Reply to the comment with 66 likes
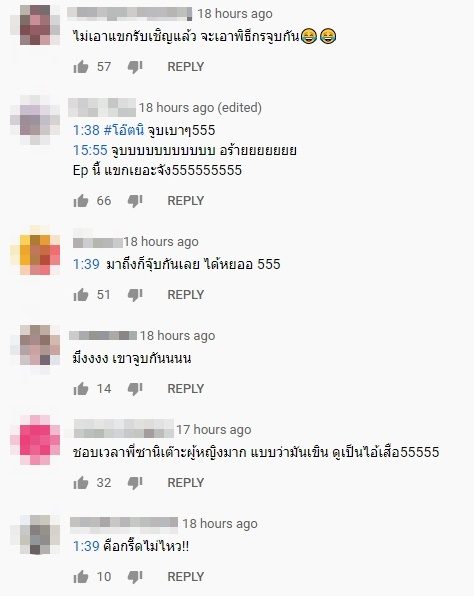Image resolution: width=474 pixels, height=596 pixels. [186, 200]
